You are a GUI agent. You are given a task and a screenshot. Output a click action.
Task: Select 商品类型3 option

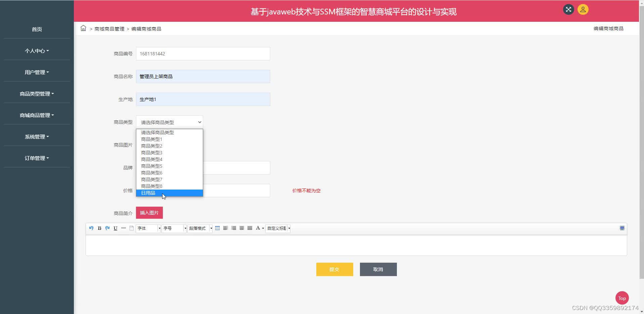170,153
